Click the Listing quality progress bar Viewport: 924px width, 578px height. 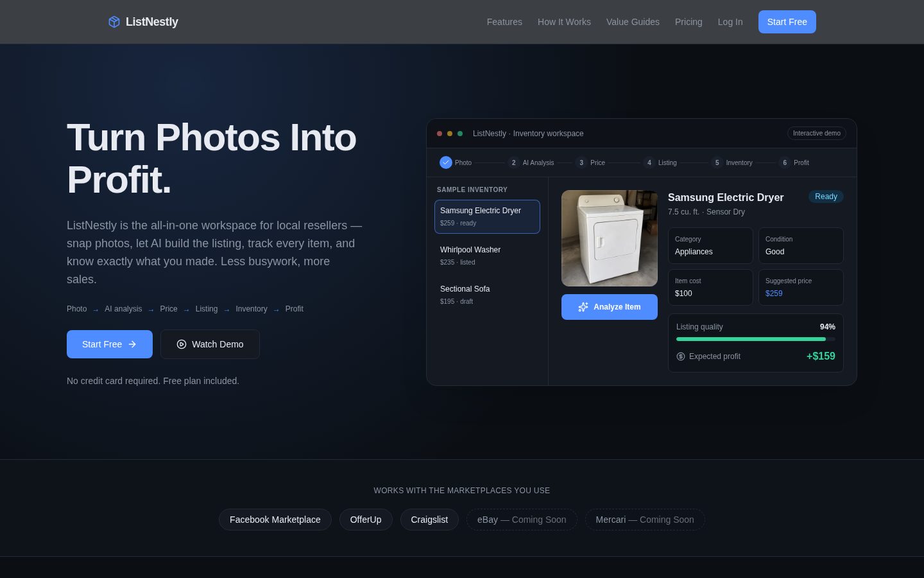(756, 339)
